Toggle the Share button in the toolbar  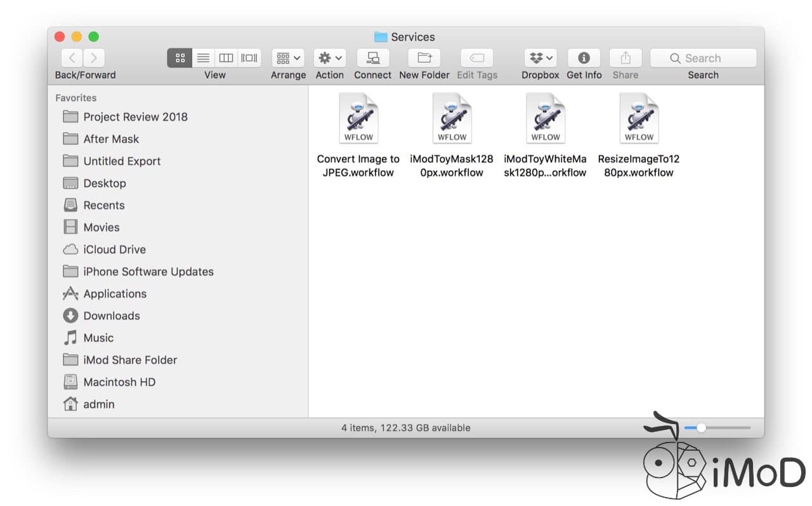click(625, 57)
